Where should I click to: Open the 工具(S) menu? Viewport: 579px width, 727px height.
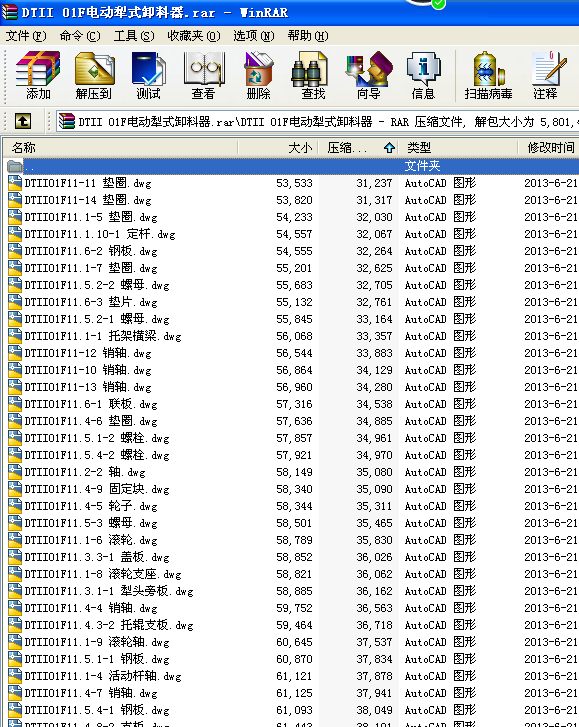tap(134, 36)
